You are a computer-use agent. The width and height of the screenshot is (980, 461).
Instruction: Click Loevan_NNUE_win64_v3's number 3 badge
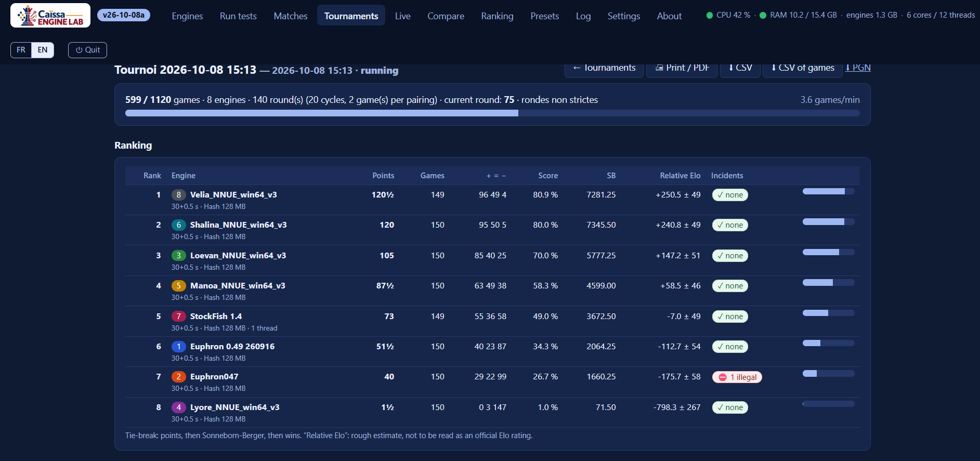tap(178, 256)
